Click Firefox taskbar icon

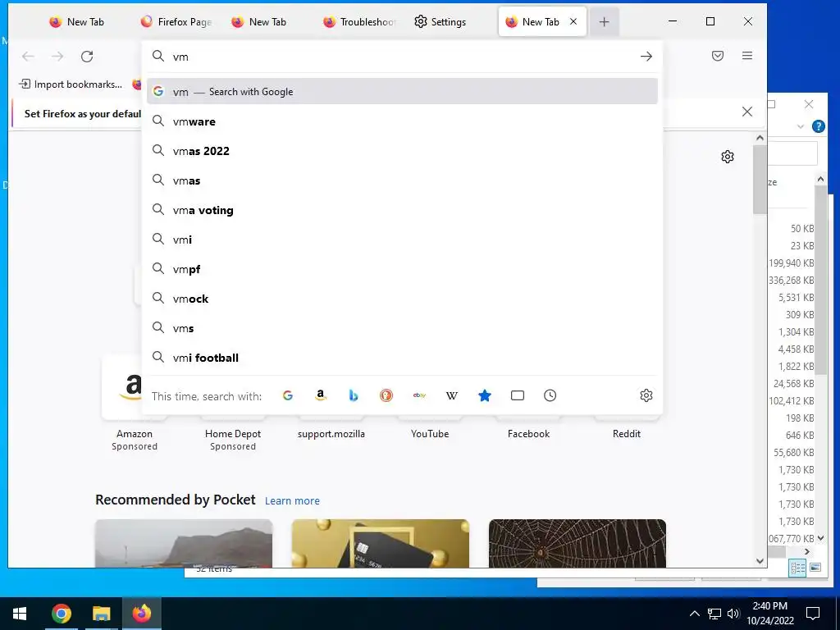point(142,614)
